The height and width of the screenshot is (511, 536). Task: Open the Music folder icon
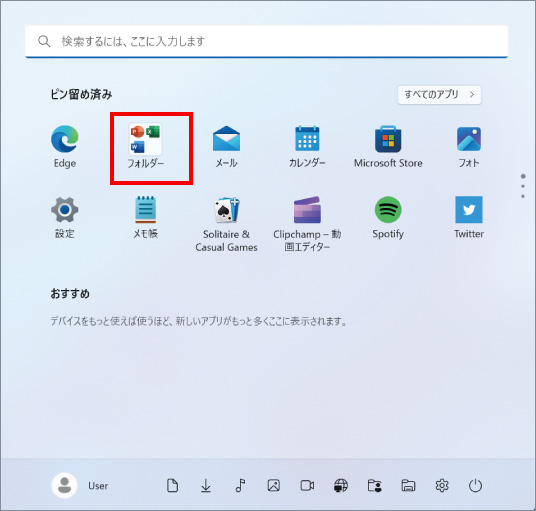pyautogui.click(x=240, y=485)
